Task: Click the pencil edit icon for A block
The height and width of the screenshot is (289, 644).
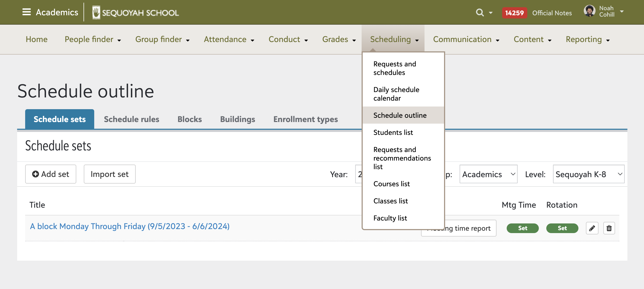Action: tap(592, 228)
